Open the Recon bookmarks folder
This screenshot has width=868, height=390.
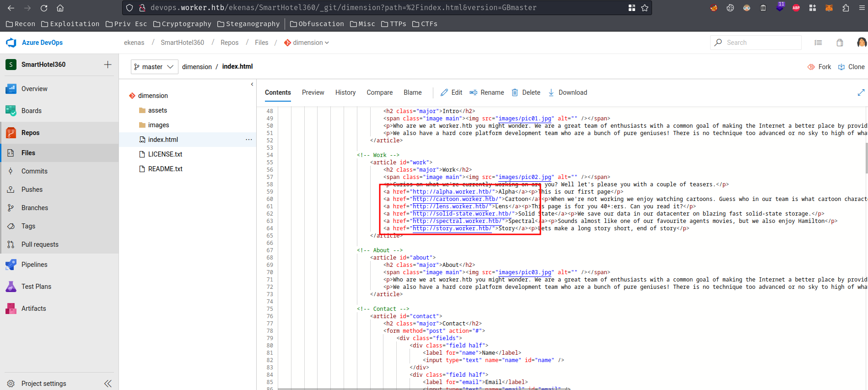[21, 24]
